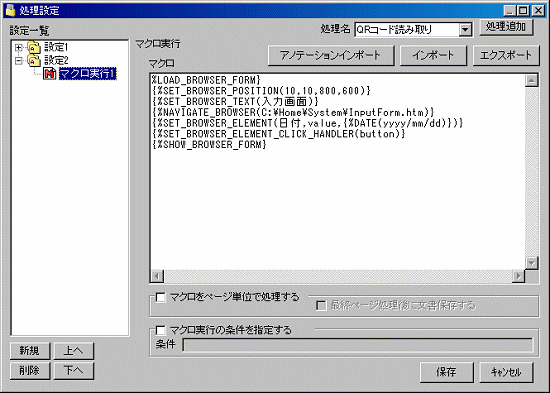Click the 削除 button
Screen dimensions: 550x393
[x=30, y=371]
